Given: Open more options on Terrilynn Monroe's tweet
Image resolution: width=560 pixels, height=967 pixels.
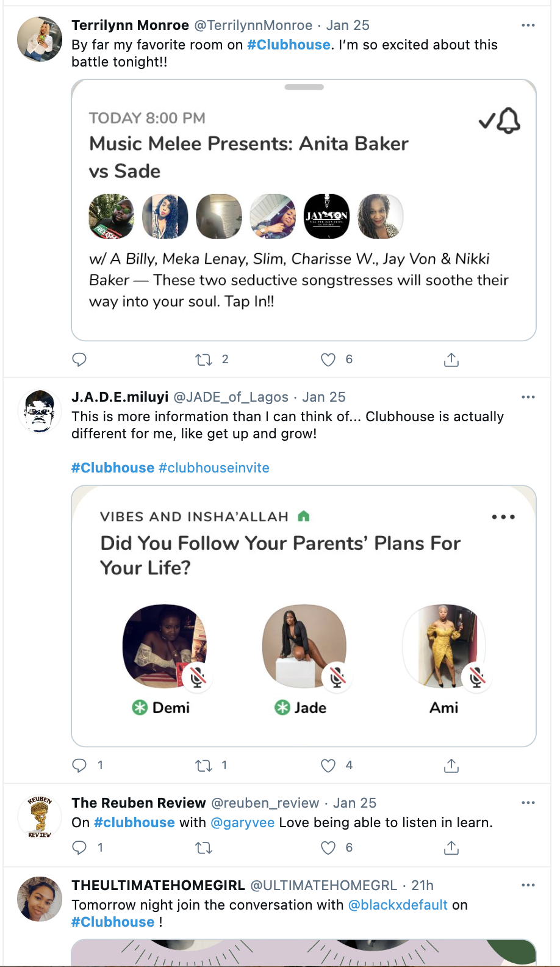Looking at the screenshot, I should [528, 26].
